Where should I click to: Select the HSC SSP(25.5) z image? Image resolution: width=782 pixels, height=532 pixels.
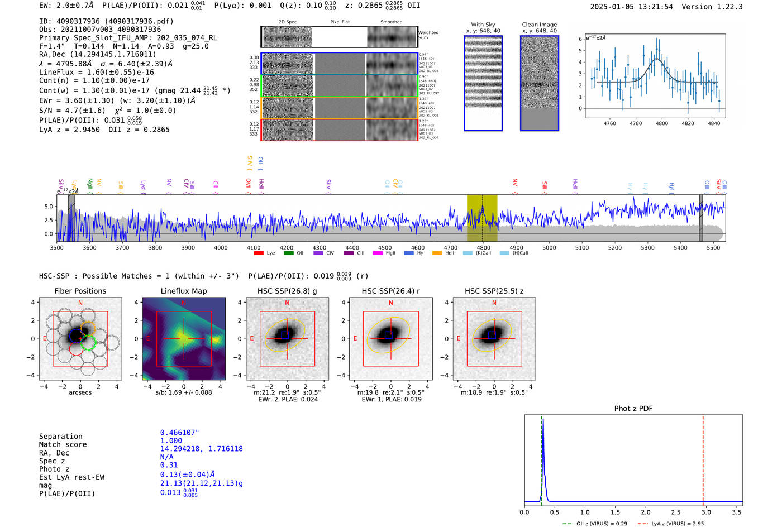click(494, 339)
